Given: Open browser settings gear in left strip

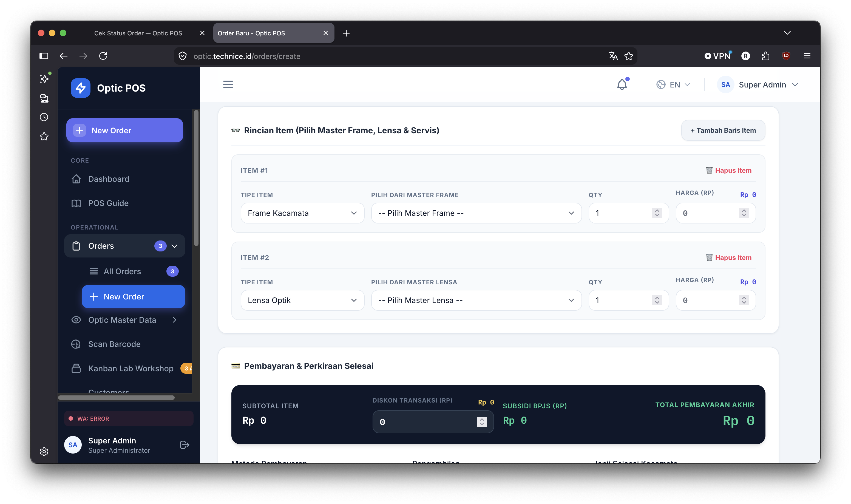Looking at the screenshot, I should tap(44, 451).
